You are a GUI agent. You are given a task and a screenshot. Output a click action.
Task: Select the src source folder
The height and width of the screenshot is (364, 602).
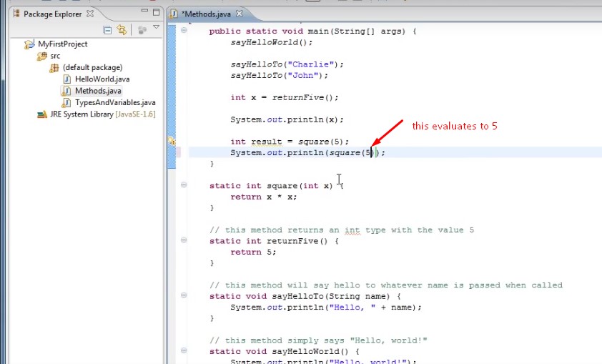pos(55,56)
